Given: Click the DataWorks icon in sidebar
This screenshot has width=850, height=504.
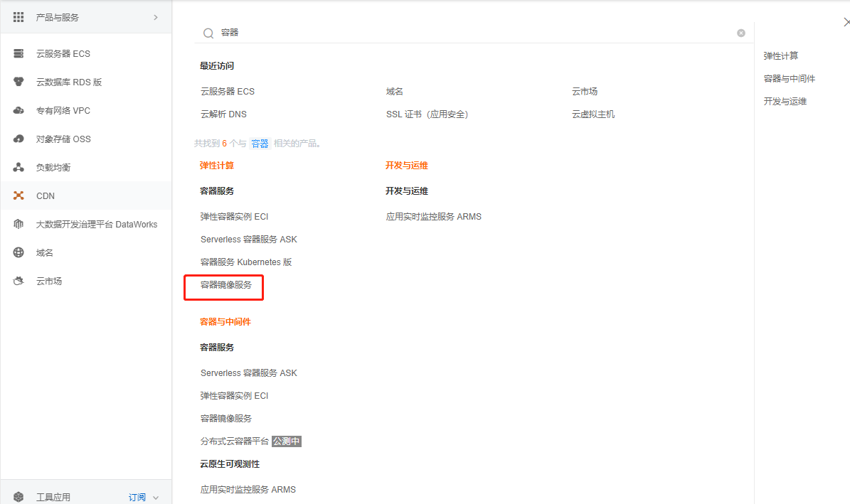Looking at the screenshot, I should point(18,225).
